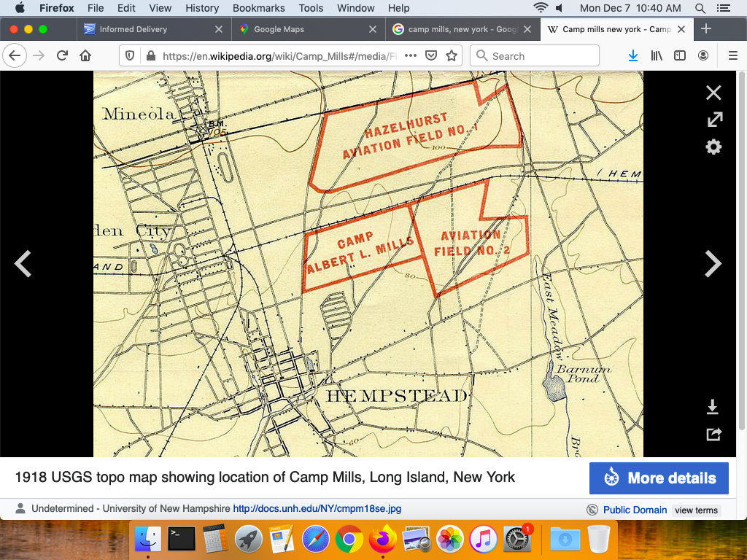The width and height of the screenshot is (747, 560).
Task: Open the docs.unh.edu source link
Action: pyautogui.click(x=317, y=509)
